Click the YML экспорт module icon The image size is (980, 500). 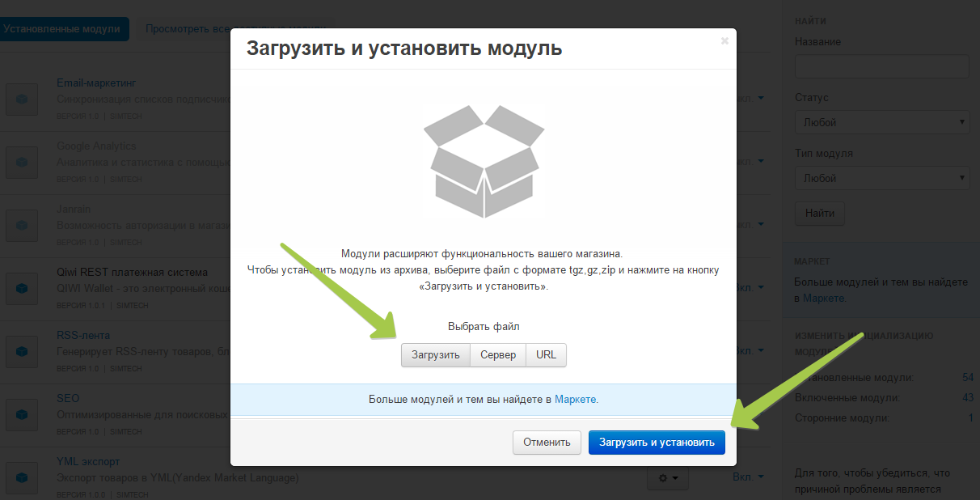click(x=22, y=477)
